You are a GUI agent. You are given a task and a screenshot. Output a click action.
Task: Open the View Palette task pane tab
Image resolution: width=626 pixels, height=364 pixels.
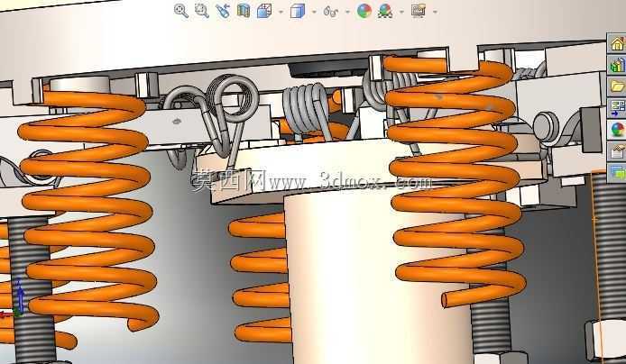pos(617,107)
